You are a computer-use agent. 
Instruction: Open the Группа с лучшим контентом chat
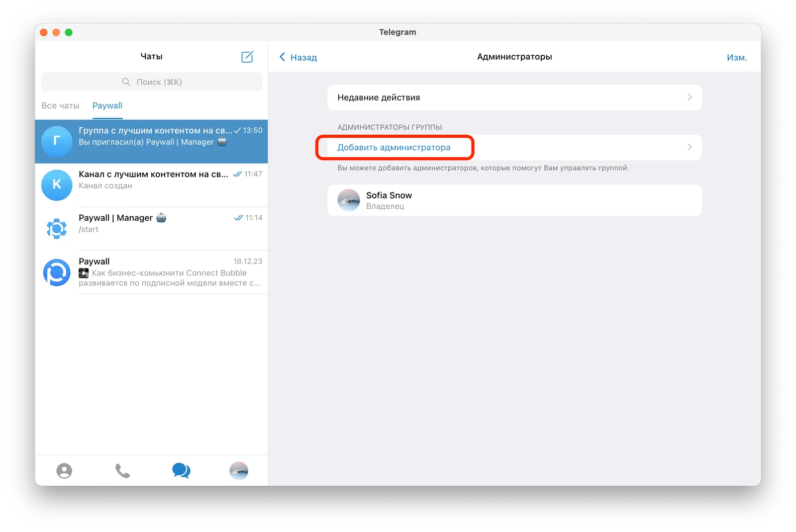point(151,141)
